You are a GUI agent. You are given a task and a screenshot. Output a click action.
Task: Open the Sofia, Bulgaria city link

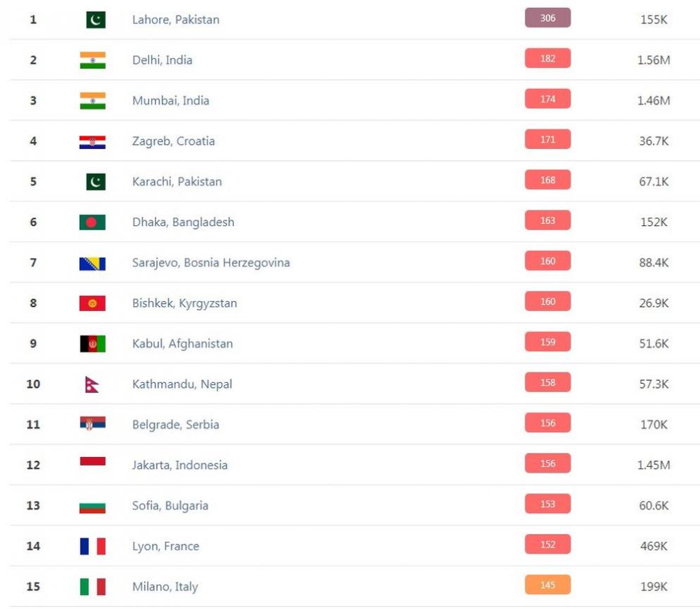[x=170, y=506]
